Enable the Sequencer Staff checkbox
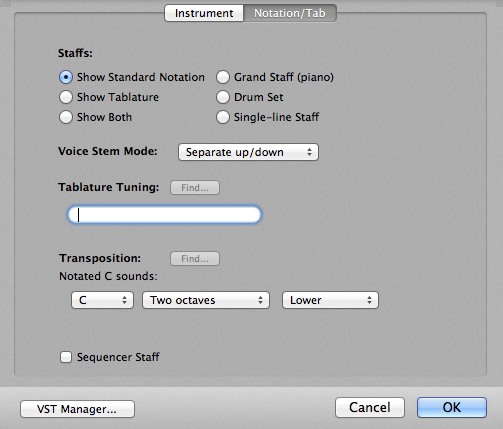 pos(66,357)
